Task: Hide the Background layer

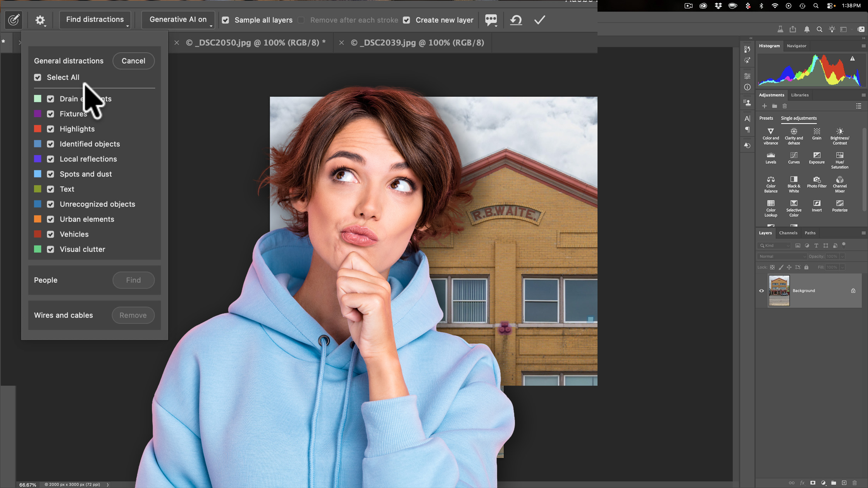Action: 761,290
